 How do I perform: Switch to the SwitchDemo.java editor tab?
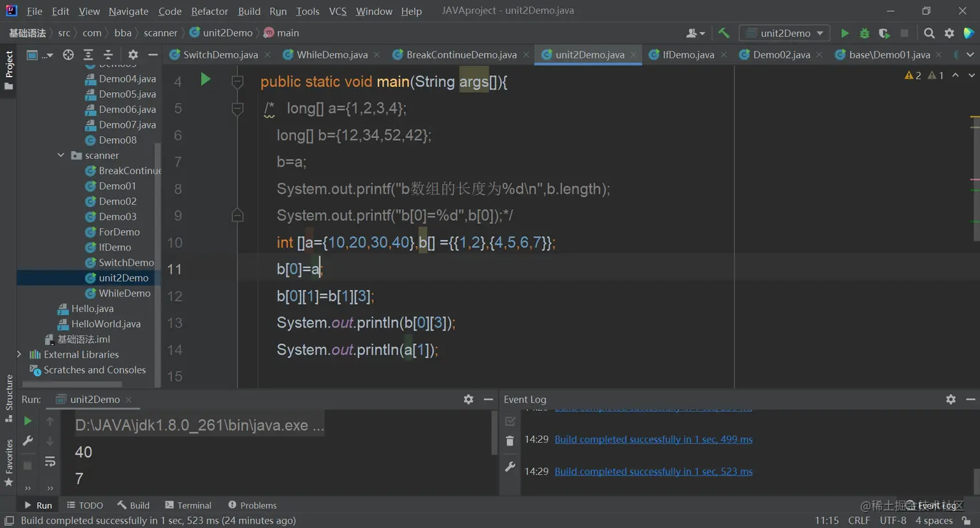coord(220,55)
